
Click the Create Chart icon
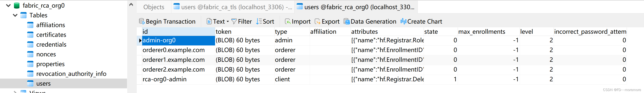point(403,22)
